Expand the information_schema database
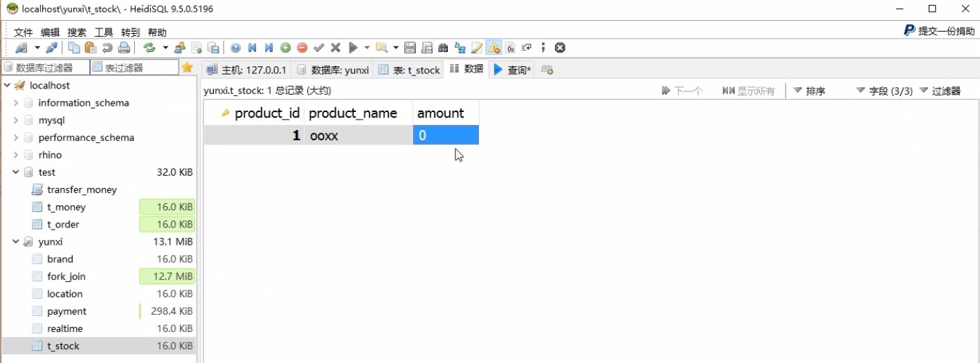This screenshot has width=980, height=363. pyautogui.click(x=16, y=102)
